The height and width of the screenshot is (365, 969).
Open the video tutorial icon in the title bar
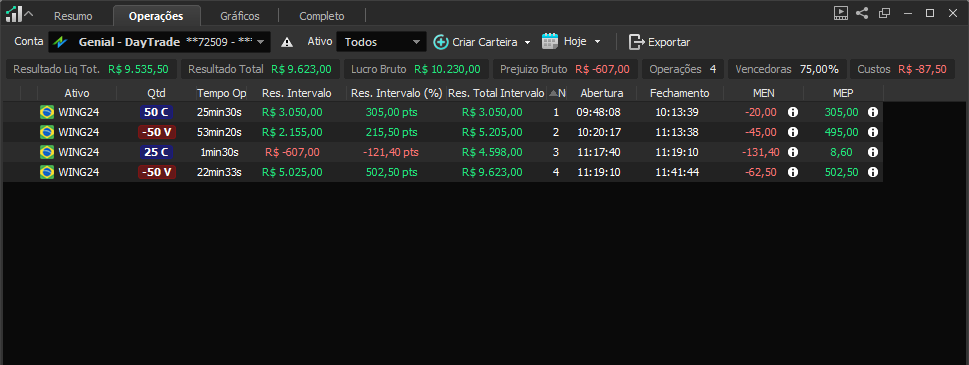click(x=840, y=13)
